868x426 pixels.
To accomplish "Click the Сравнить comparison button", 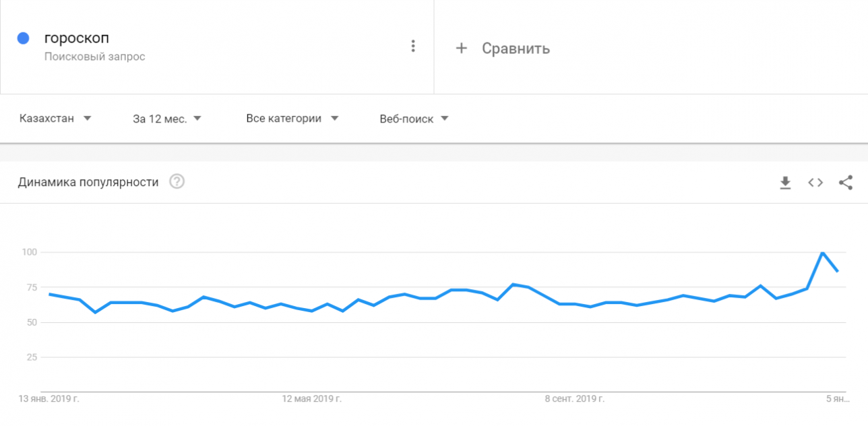I will click(x=514, y=48).
